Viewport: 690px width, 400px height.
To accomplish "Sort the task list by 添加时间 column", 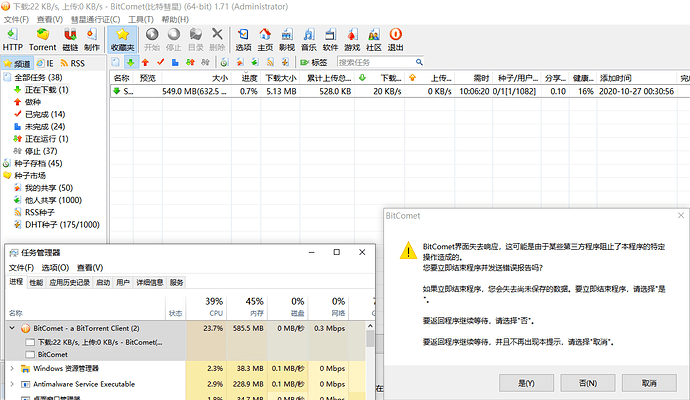I will (637, 78).
